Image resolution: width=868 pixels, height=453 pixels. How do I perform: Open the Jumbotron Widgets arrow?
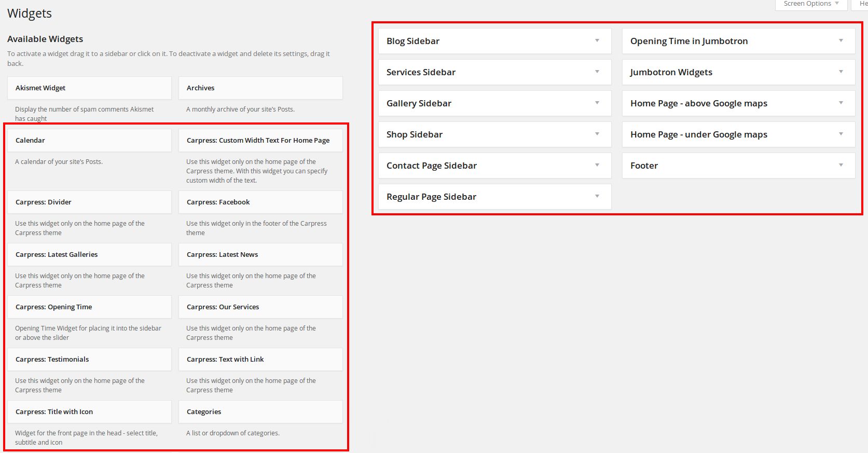click(841, 72)
